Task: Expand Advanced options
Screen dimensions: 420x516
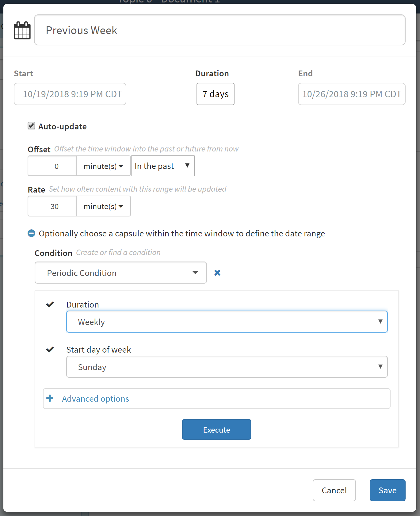Action: [95, 399]
